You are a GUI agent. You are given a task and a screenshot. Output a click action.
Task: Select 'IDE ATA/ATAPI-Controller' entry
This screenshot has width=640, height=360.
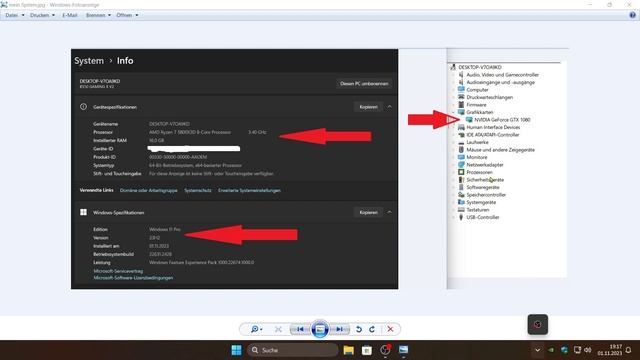(x=493, y=135)
